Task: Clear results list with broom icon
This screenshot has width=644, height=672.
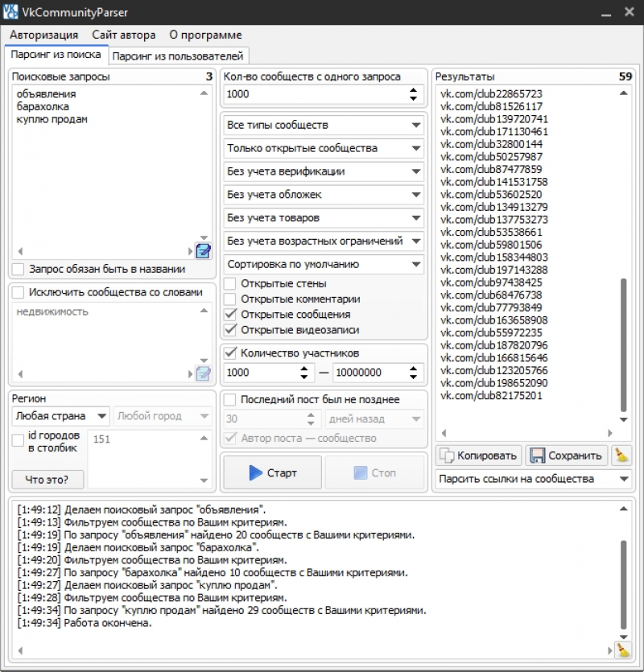Action: point(621,456)
